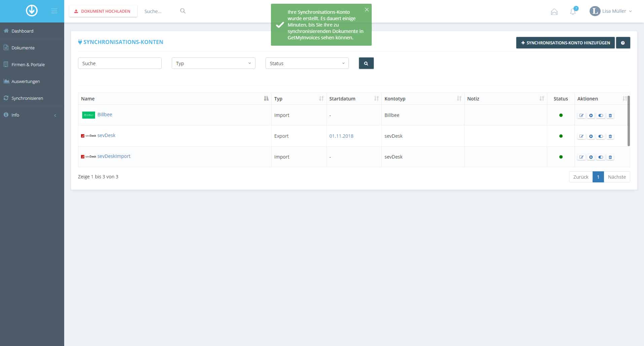Click the GetMyInvoices logo icon

point(32,11)
